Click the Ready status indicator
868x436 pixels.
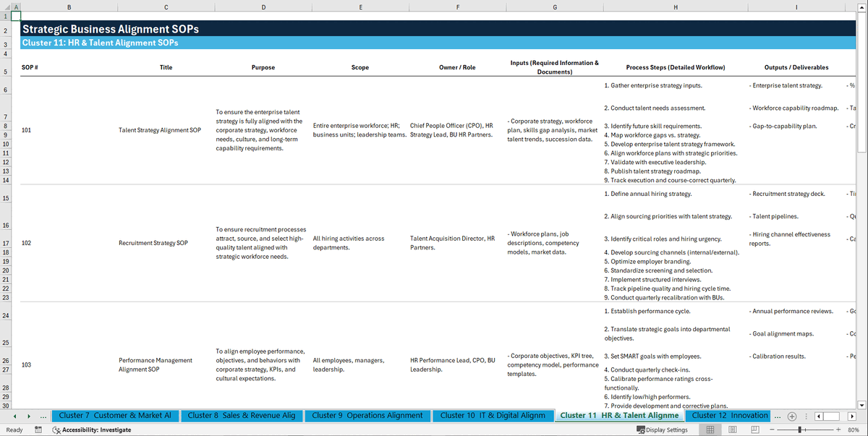(14, 429)
